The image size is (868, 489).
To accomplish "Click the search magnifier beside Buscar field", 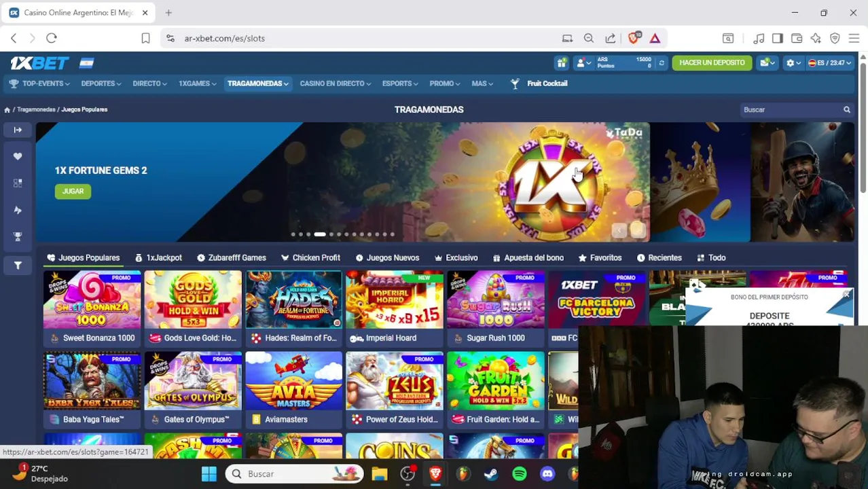I will (847, 109).
